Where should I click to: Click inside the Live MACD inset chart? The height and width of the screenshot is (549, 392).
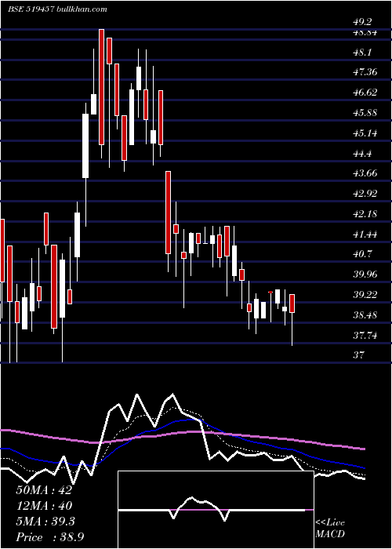[x=216, y=510]
